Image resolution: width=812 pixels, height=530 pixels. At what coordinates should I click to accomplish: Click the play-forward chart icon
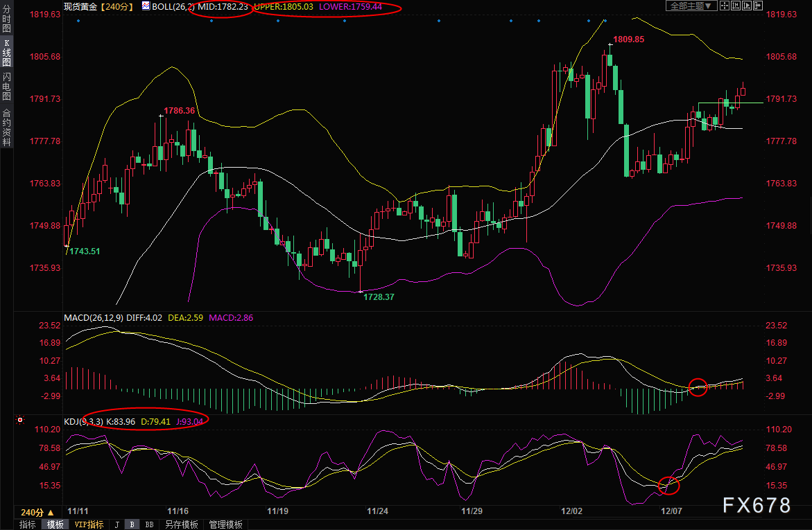748,6
